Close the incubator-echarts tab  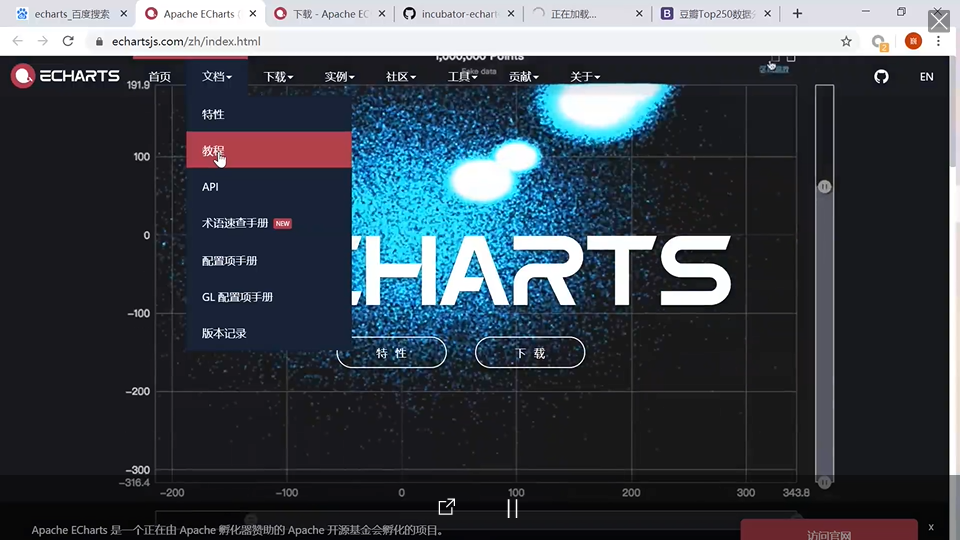511,13
